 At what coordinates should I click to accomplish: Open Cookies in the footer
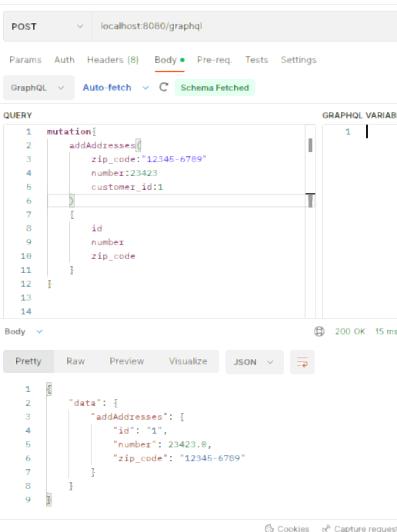tap(287, 528)
